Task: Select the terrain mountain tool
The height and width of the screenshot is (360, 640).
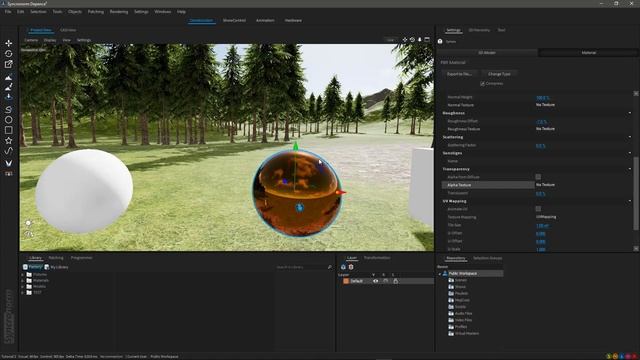Action: click(x=8, y=78)
